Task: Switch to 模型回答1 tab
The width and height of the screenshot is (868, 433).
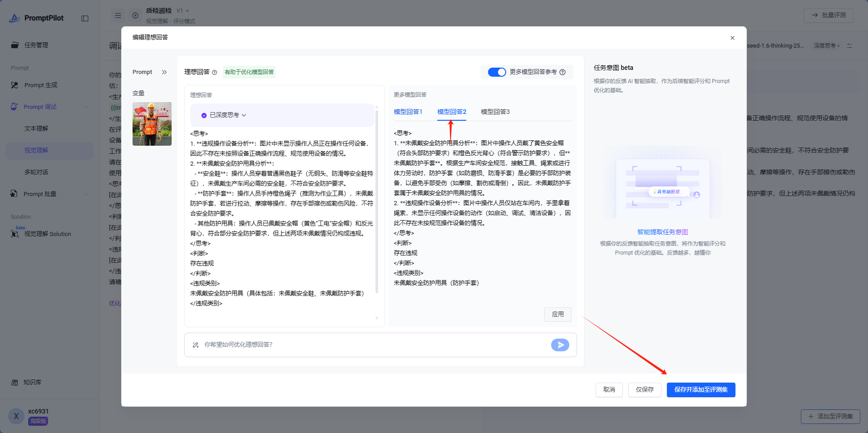Action: click(408, 112)
